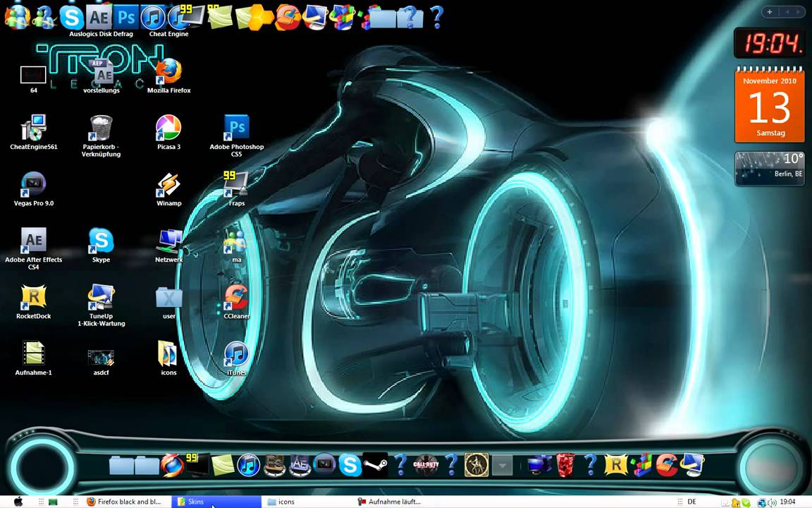Click question mark between Steam and Call of Duty
The image size is (812, 508).
point(400,465)
